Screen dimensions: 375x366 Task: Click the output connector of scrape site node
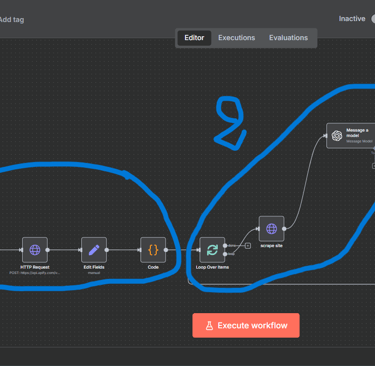tap(284, 229)
